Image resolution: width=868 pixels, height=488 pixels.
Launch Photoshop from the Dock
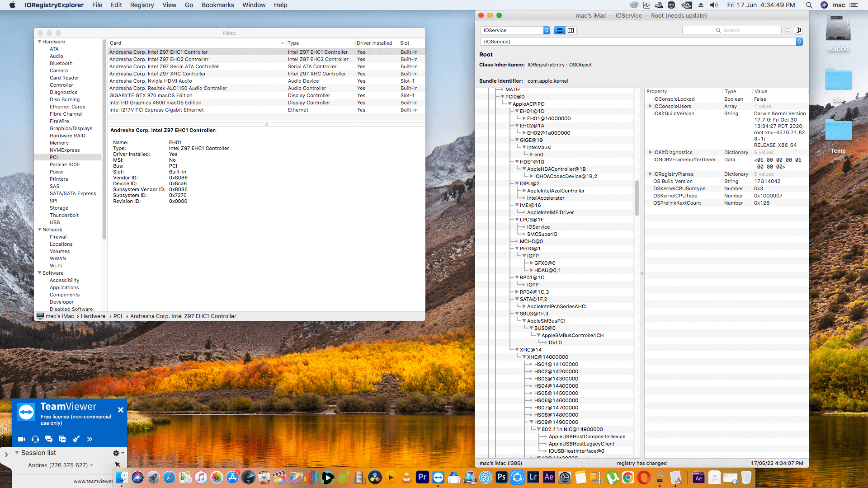tap(501, 477)
